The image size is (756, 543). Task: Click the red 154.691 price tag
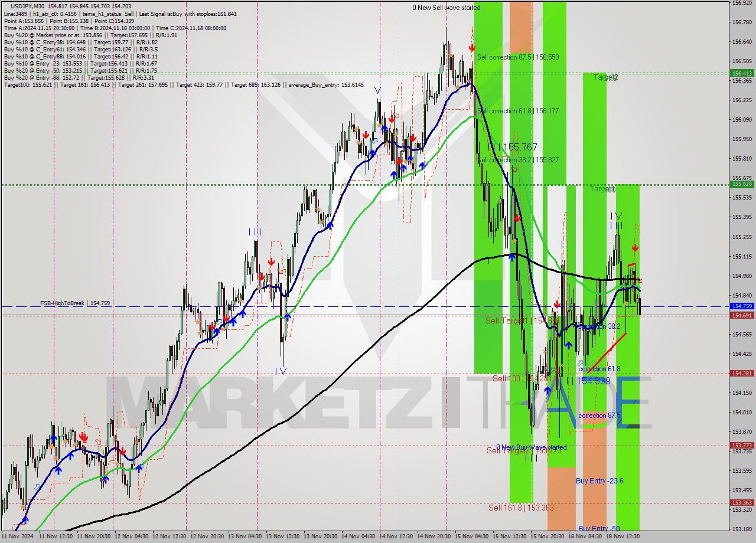[742, 316]
